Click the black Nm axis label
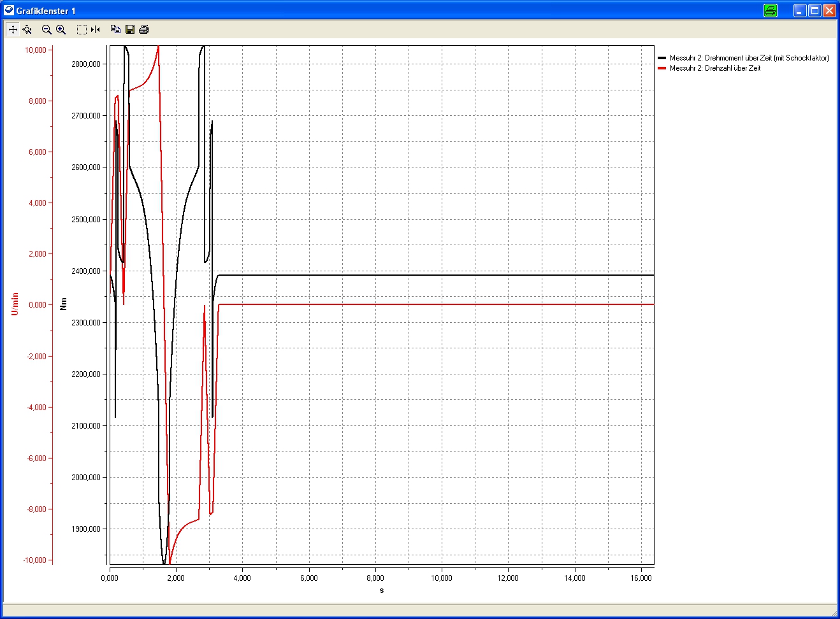Image resolution: width=840 pixels, height=619 pixels. (63, 304)
